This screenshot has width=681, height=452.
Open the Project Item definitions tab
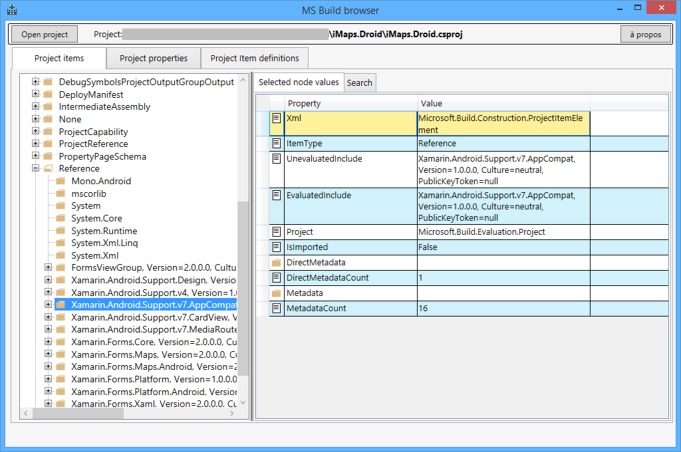click(x=255, y=58)
